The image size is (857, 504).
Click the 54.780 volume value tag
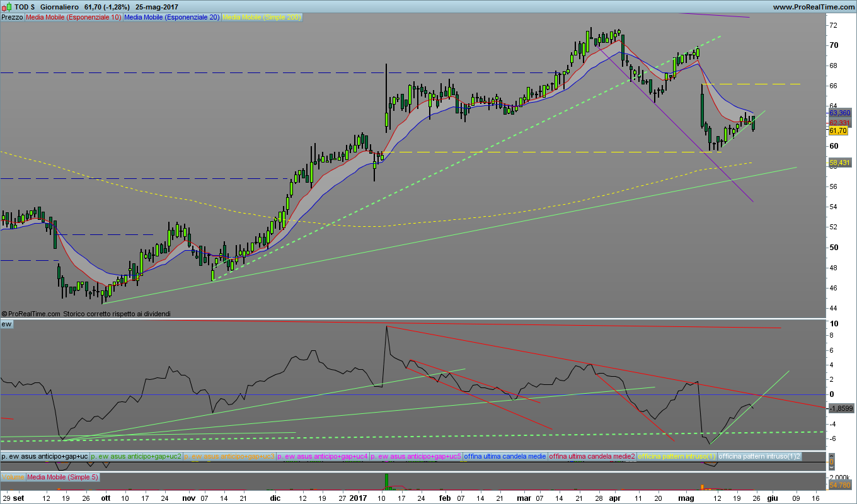pos(840,484)
